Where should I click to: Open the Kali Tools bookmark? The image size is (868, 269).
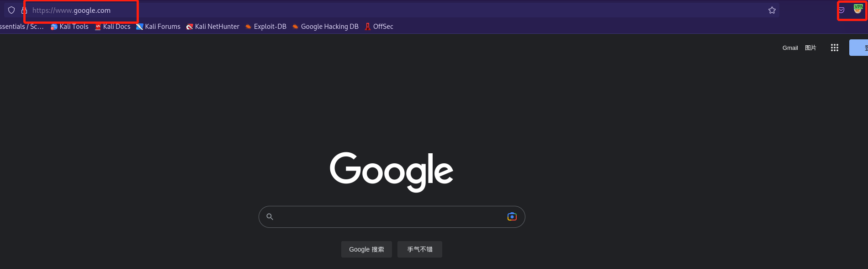tap(69, 27)
